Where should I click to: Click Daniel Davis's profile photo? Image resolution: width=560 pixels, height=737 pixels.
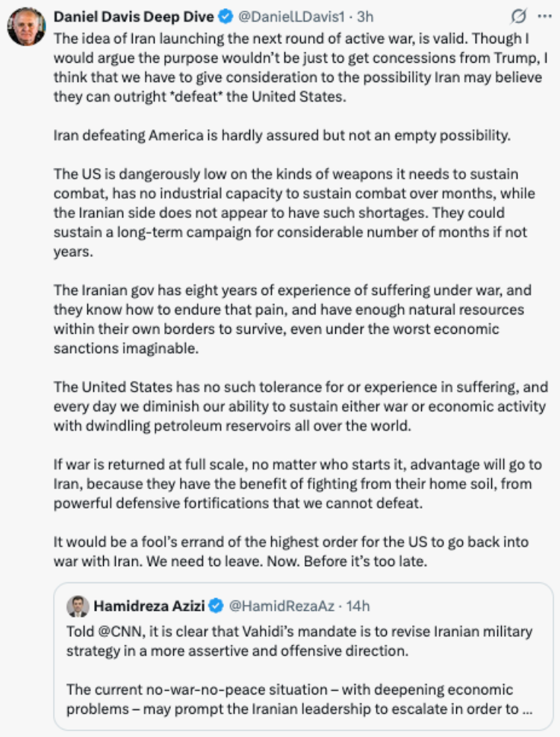click(27, 26)
